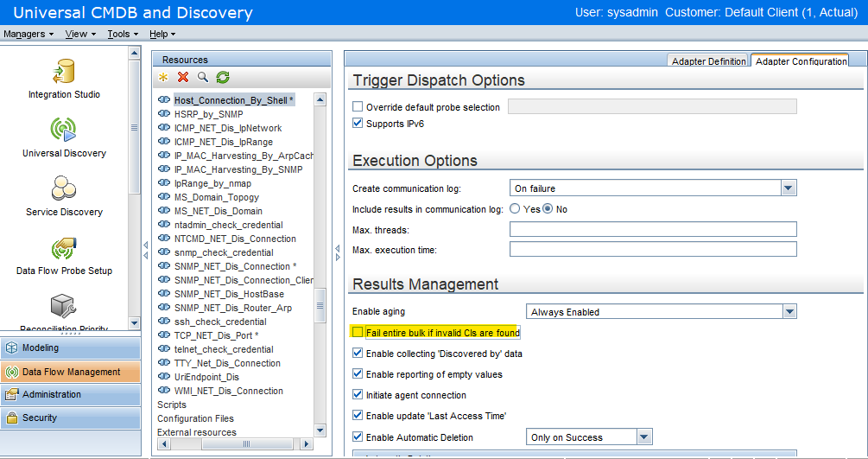Enable Override default probe selection checkbox
Screen dimensions: 868x459
click(358, 106)
